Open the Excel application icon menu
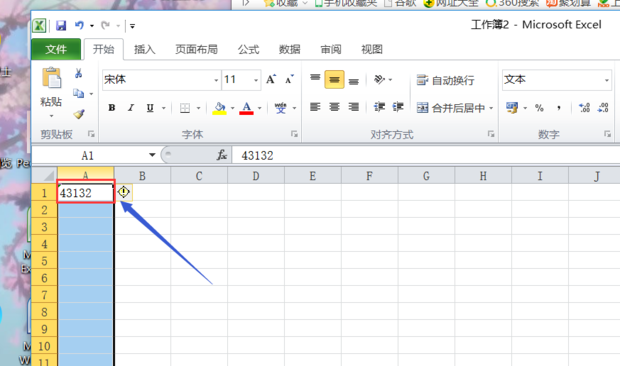 coord(39,26)
